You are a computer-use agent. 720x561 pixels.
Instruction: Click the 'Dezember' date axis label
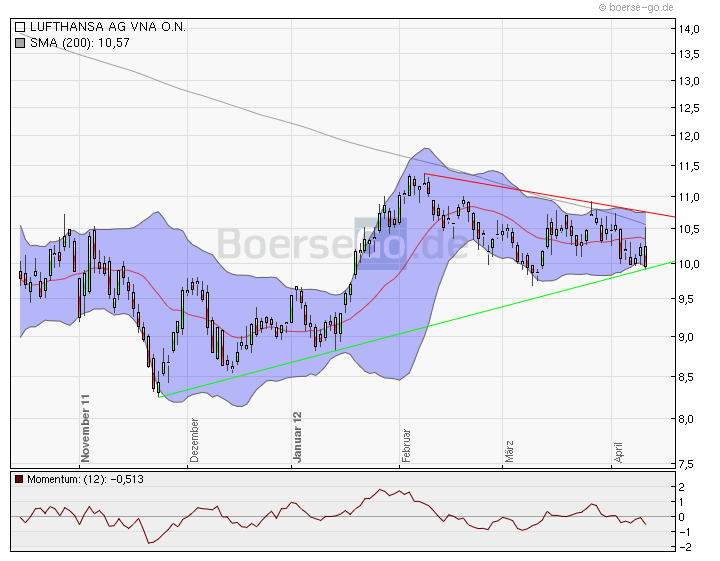click(194, 440)
